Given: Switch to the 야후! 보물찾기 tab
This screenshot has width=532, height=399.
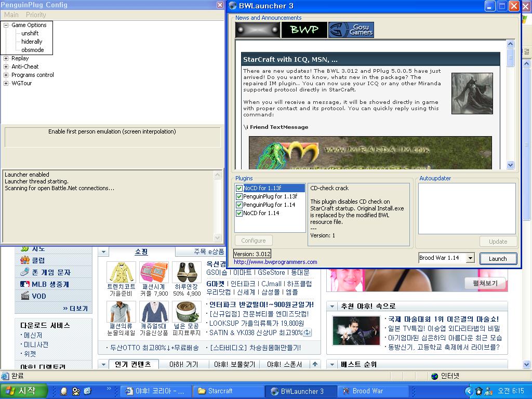Looking at the screenshot, I should (234, 364).
